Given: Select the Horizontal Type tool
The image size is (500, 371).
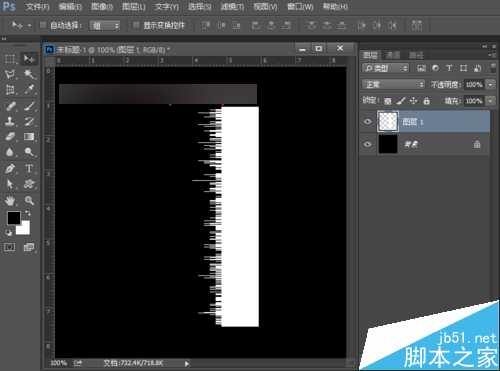Looking at the screenshot, I should (29, 168).
